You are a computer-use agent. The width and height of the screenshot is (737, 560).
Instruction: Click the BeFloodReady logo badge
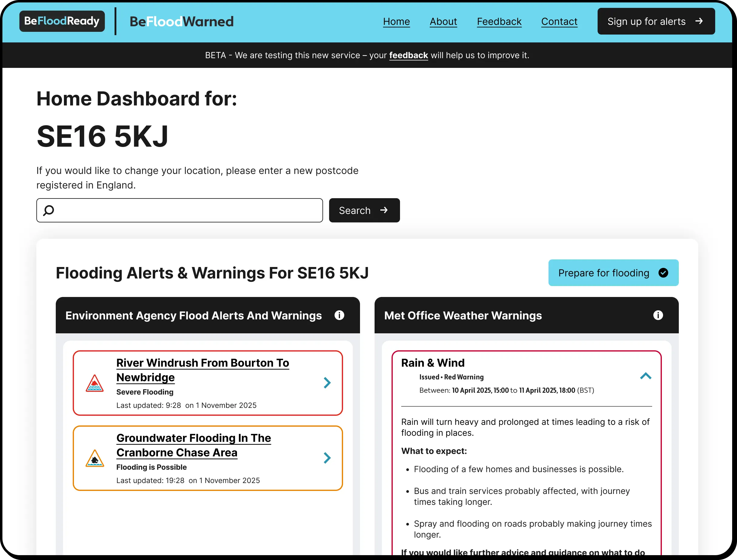click(62, 21)
